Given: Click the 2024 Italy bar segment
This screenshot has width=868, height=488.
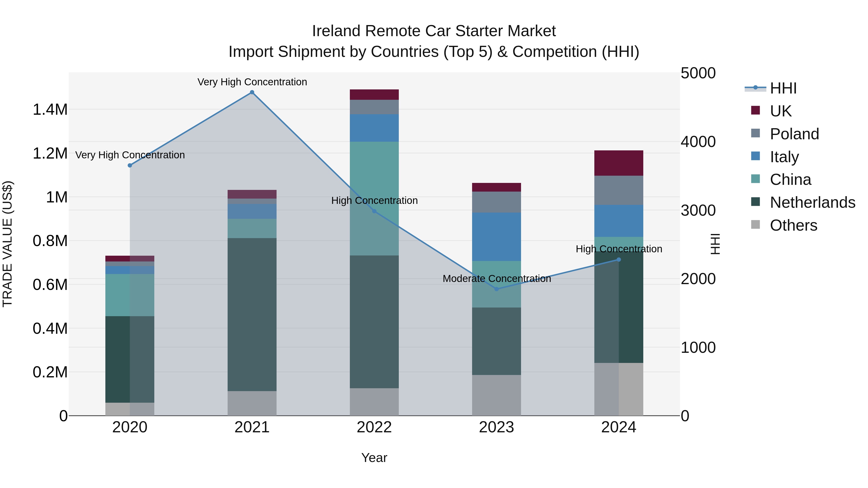Looking at the screenshot, I should (619, 221).
